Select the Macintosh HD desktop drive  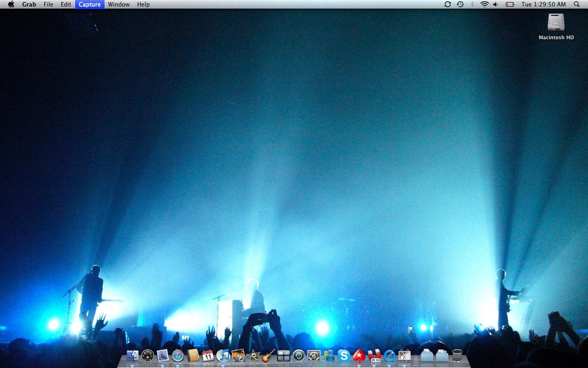coord(556,27)
